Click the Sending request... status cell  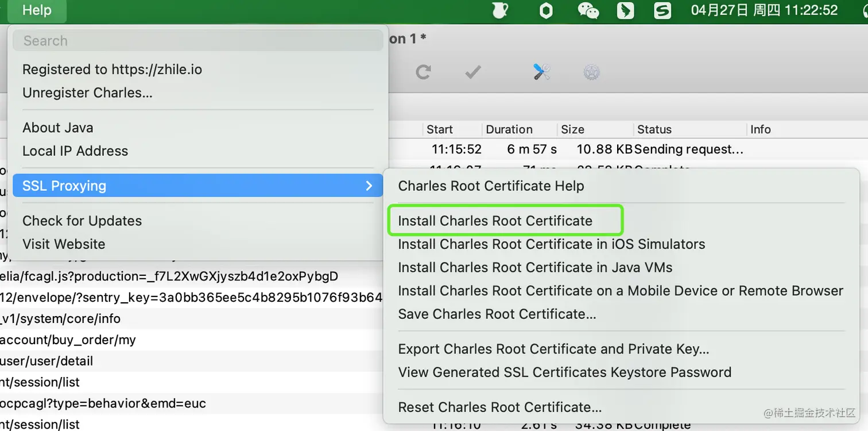[x=689, y=149]
